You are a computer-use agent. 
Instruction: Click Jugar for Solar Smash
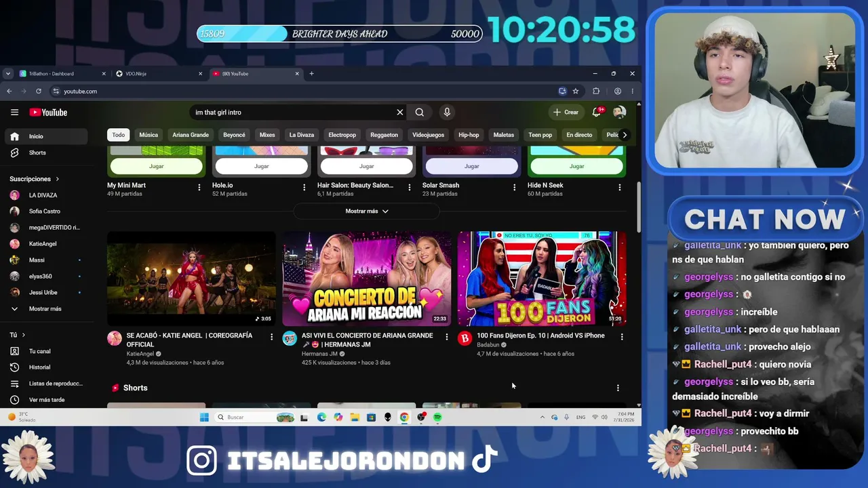[472, 166]
